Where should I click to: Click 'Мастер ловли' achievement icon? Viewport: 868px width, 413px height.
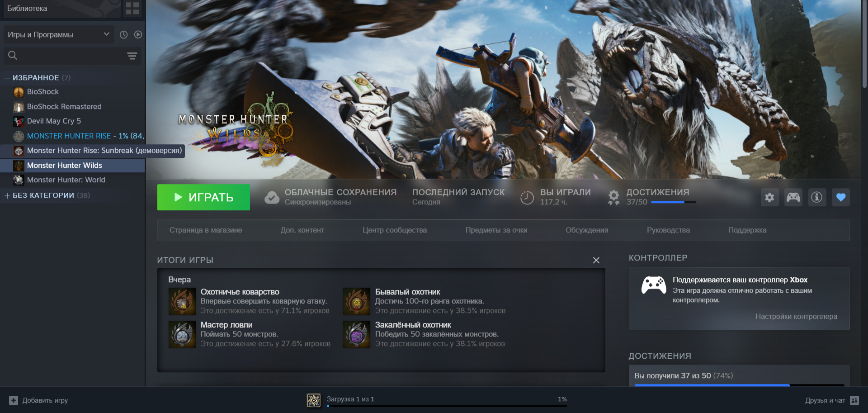182,334
